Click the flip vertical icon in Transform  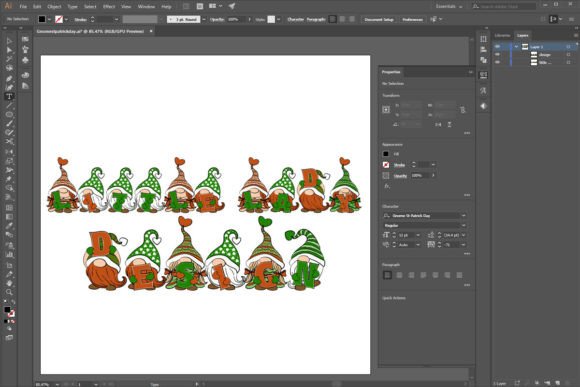tap(449, 125)
